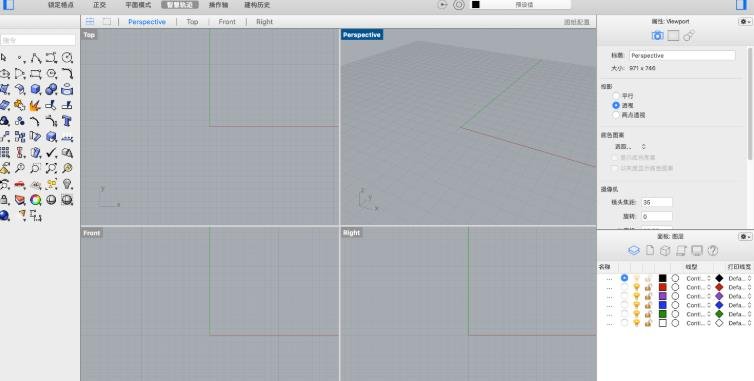Expand linetype dropdown for the black layer

tap(698, 278)
